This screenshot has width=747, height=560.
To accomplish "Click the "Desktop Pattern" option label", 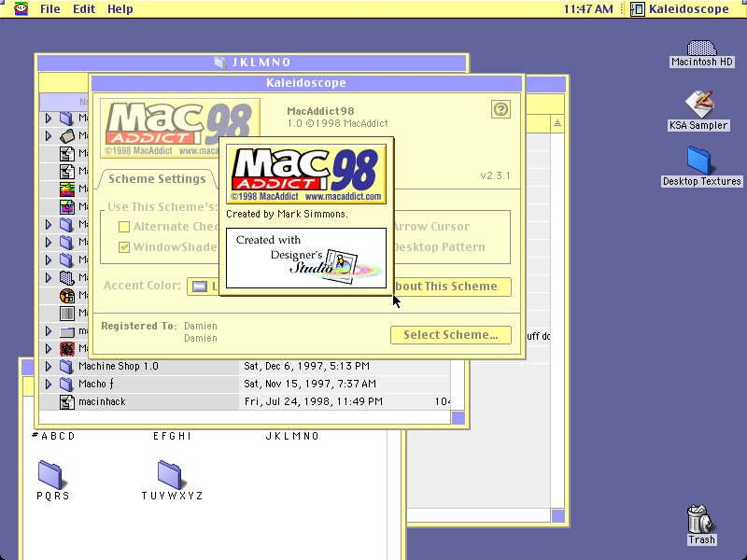I will pyautogui.click(x=439, y=247).
